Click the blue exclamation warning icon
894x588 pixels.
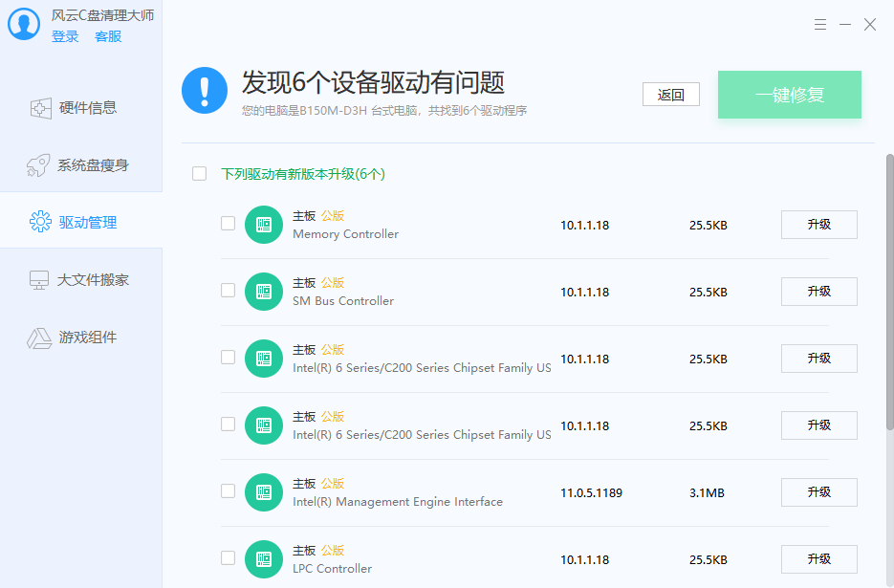205,91
